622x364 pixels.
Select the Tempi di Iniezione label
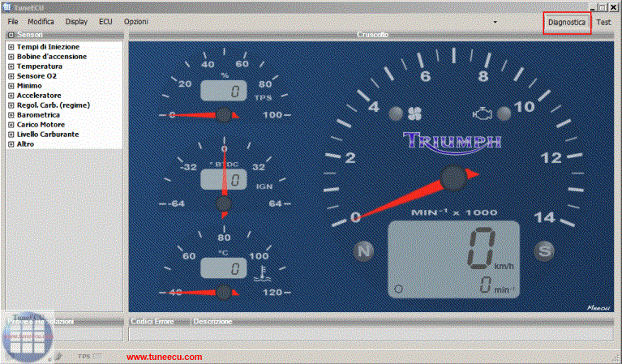(48, 47)
